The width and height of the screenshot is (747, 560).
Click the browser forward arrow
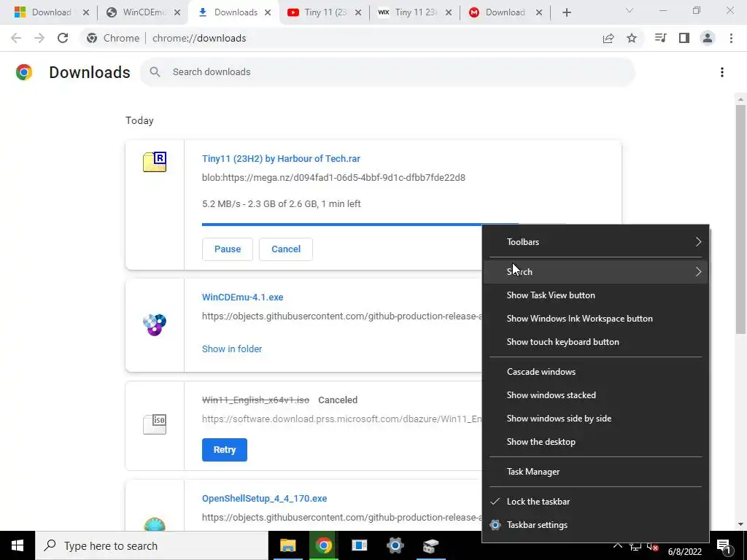tap(39, 38)
